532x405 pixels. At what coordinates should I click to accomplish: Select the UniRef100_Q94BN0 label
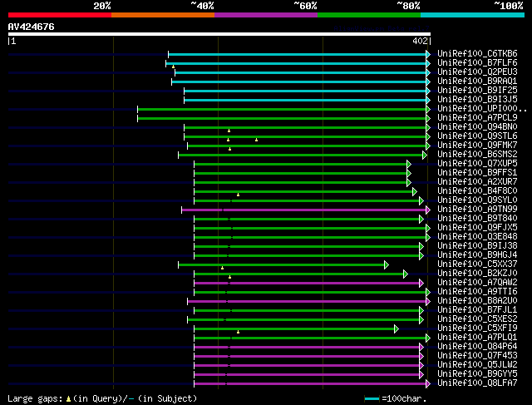click(477, 127)
